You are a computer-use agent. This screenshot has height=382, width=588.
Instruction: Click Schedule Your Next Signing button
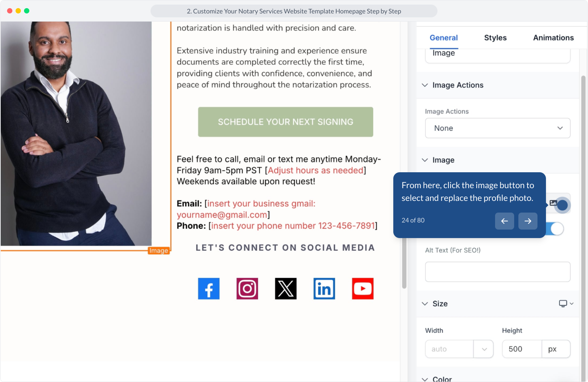click(286, 122)
